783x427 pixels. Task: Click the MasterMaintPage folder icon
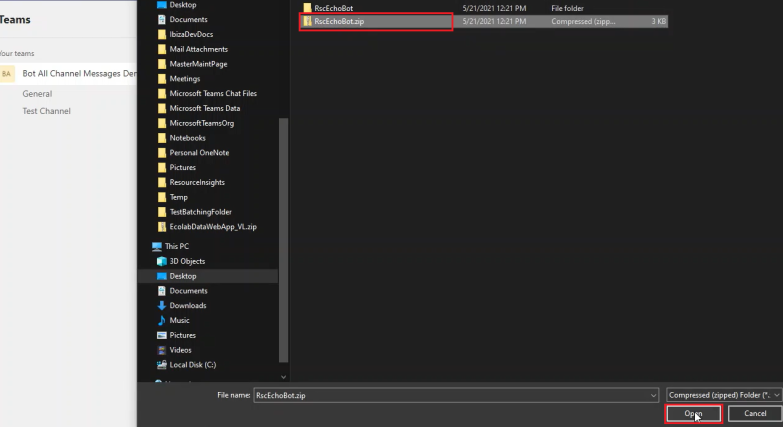point(161,64)
